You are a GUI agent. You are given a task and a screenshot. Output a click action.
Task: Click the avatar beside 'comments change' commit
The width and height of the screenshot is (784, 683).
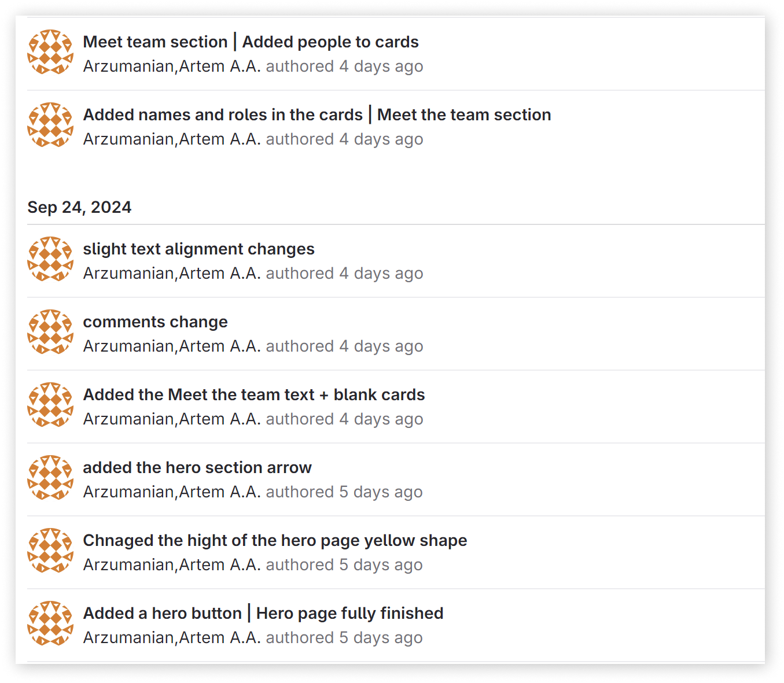50,332
